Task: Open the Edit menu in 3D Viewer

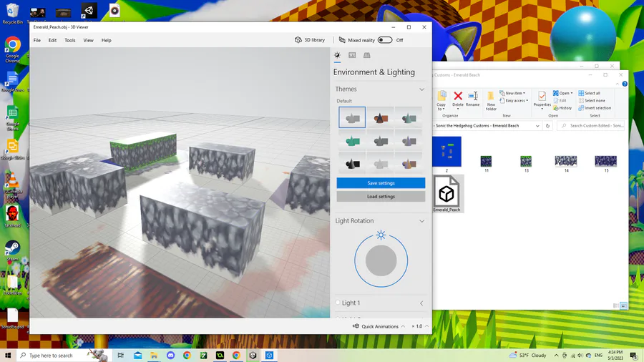Action: click(x=52, y=40)
